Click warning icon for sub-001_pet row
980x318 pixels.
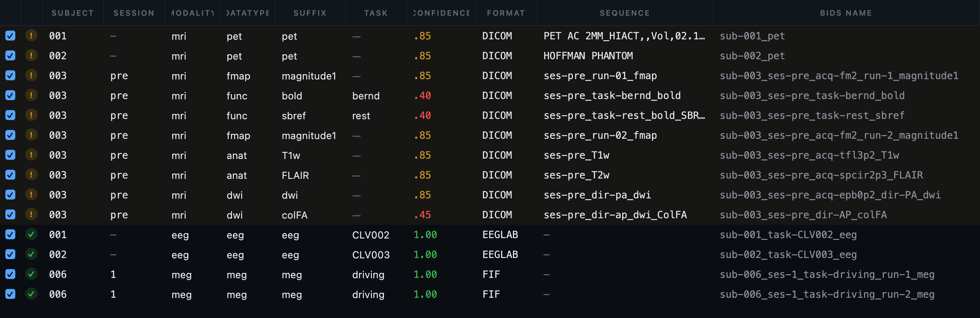click(31, 36)
